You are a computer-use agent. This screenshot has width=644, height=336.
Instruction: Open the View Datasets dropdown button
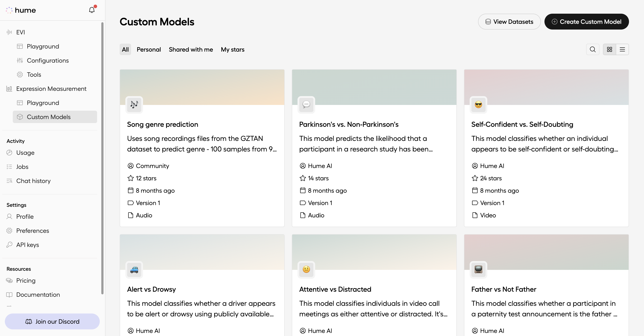click(x=509, y=21)
